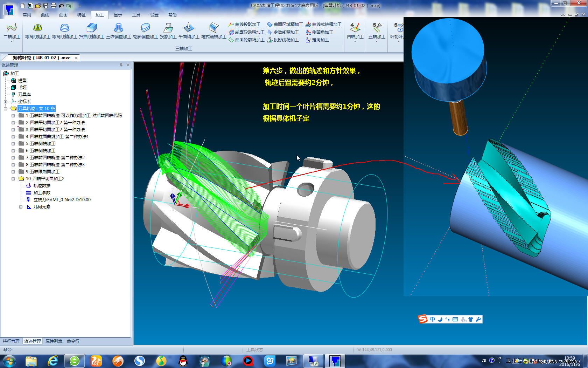Open the 属性列表 bottom tab
Viewport: 588px width, 368px height.
click(54, 341)
